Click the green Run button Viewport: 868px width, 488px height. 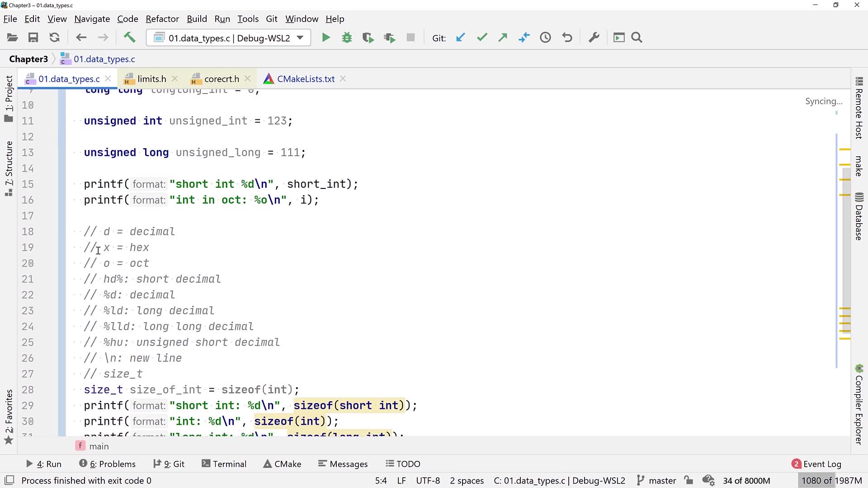pyautogui.click(x=325, y=38)
